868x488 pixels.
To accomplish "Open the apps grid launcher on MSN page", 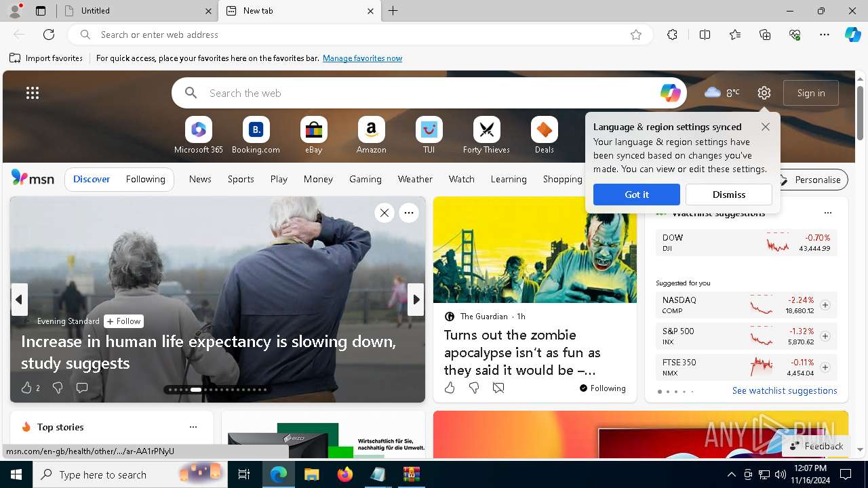I will (33, 93).
